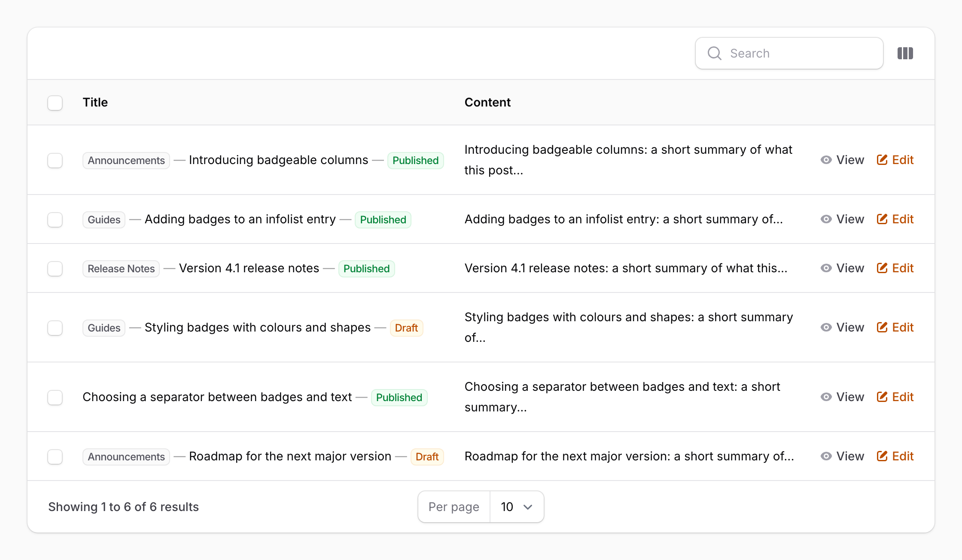Click the title Version 4.1 release notes
The width and height of the screenshot is (962, 560).
[249, 268]
